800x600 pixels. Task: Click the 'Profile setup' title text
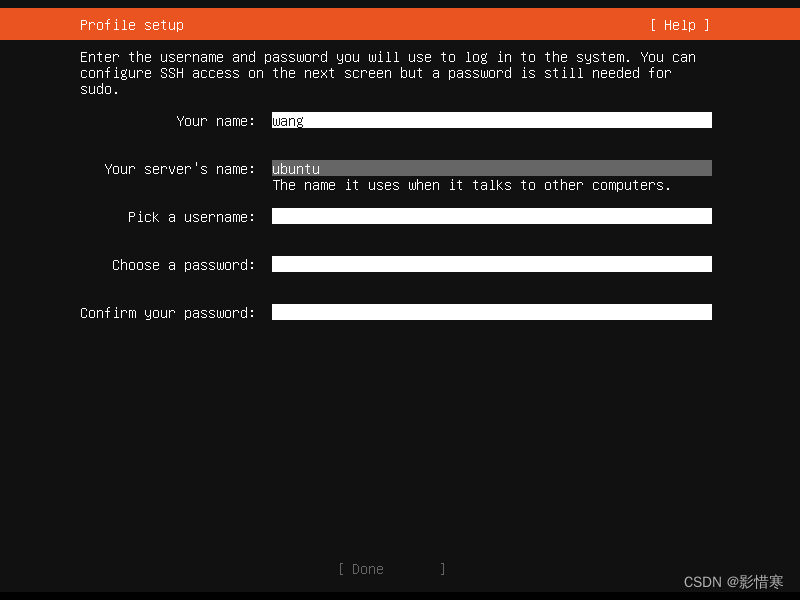132,25
